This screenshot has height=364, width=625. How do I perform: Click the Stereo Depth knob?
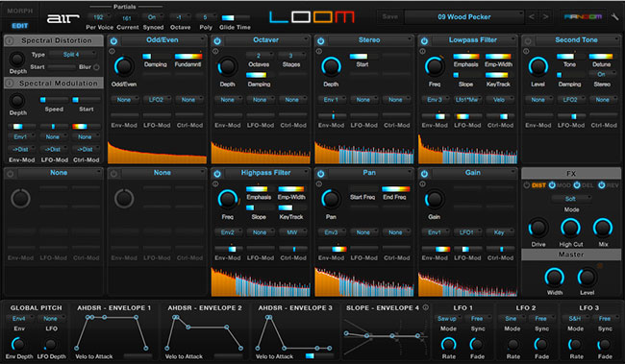pos(331,66)
